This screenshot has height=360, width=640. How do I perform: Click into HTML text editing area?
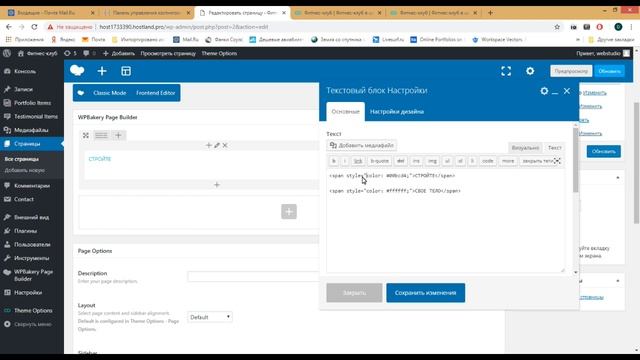coord(446,220)
